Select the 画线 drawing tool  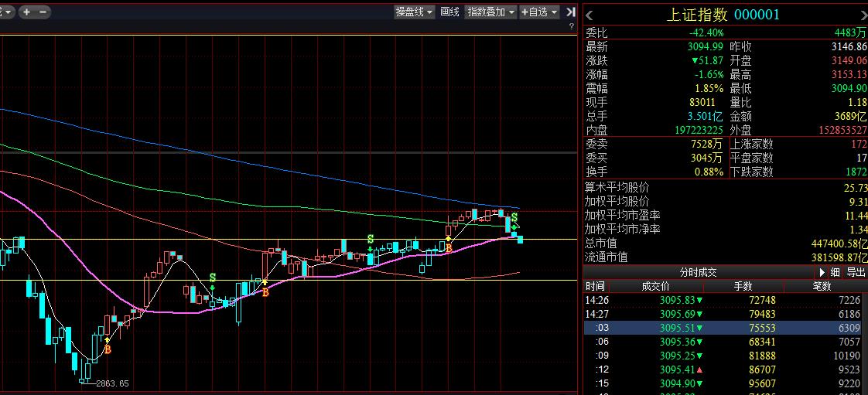pyautogui.click(x=449, y=12)
